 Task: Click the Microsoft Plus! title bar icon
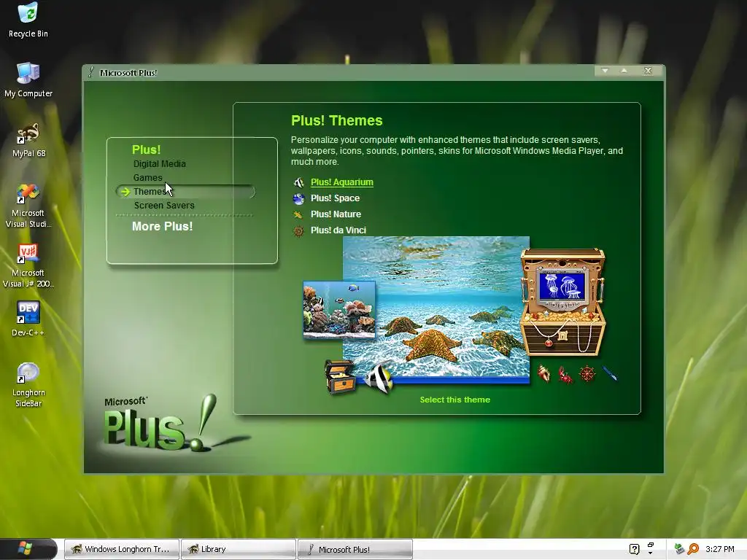pyautogui.click(x=91, y=72)
